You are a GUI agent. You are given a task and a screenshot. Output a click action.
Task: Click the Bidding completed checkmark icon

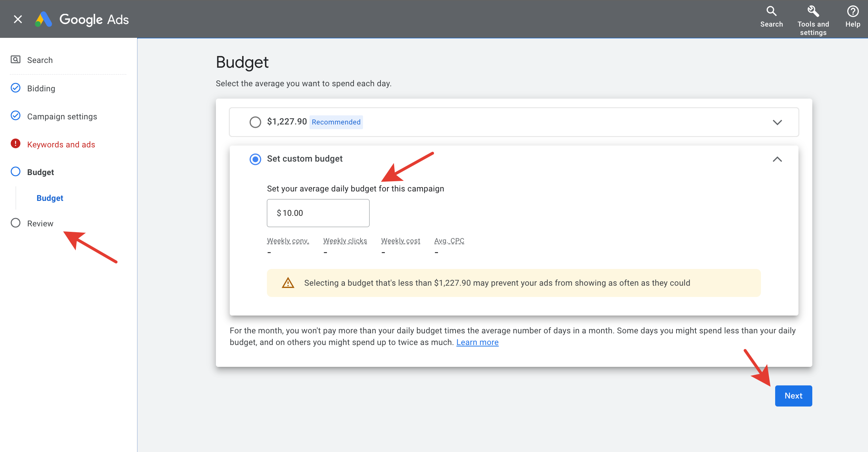tap(15, 88)
